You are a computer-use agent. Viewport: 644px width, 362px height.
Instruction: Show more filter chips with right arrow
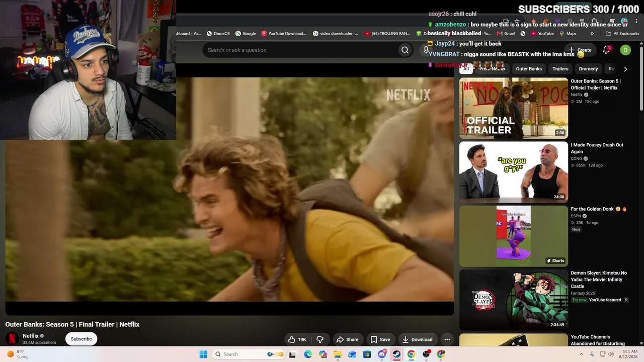click(x=625, y=69)
